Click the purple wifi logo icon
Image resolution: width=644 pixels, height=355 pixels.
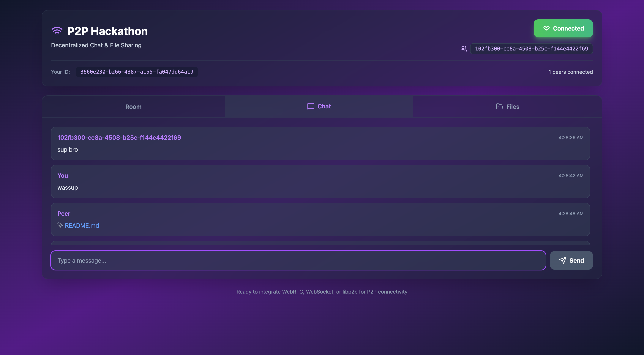(x=57, y=31)
